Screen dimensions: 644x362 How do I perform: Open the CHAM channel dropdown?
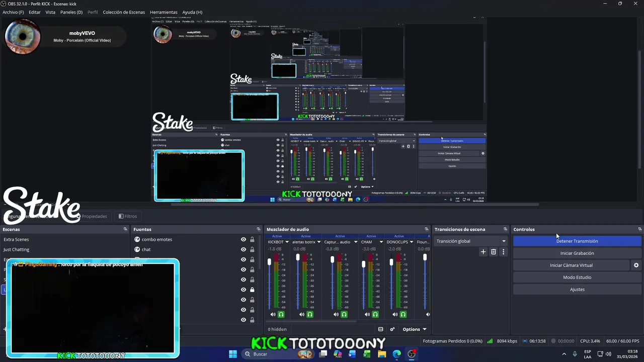click(380, 242)
